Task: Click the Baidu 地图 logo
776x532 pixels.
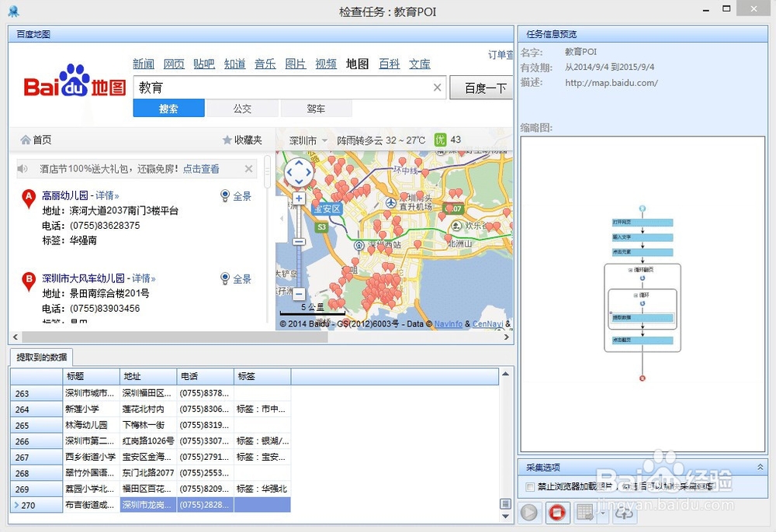Action: pyautogui.click(x=74, y=82)
